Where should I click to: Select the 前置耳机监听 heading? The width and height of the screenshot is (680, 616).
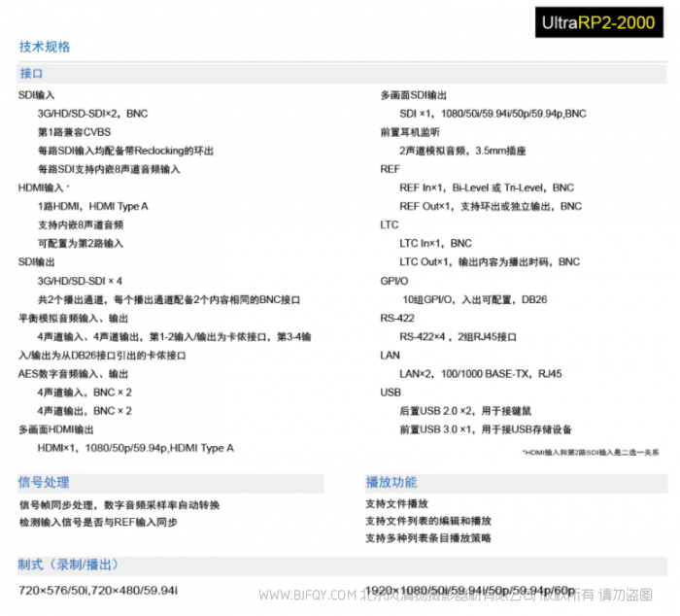coord(410,132)
